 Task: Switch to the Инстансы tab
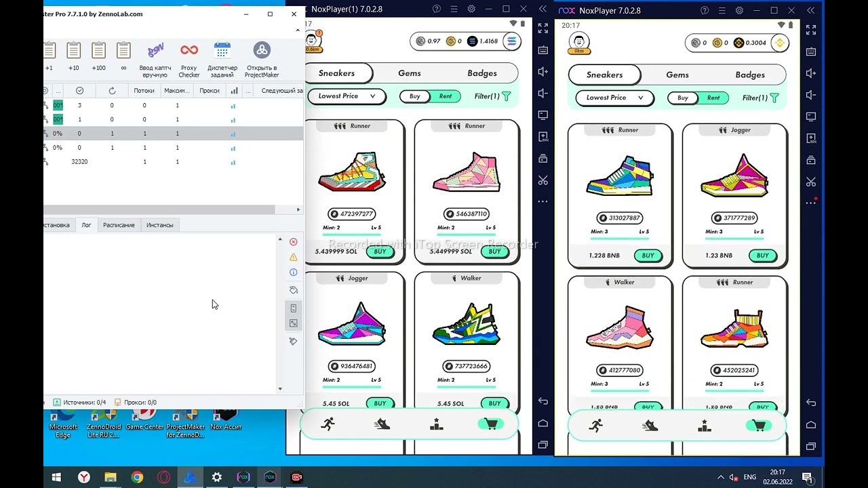(160, 225)
